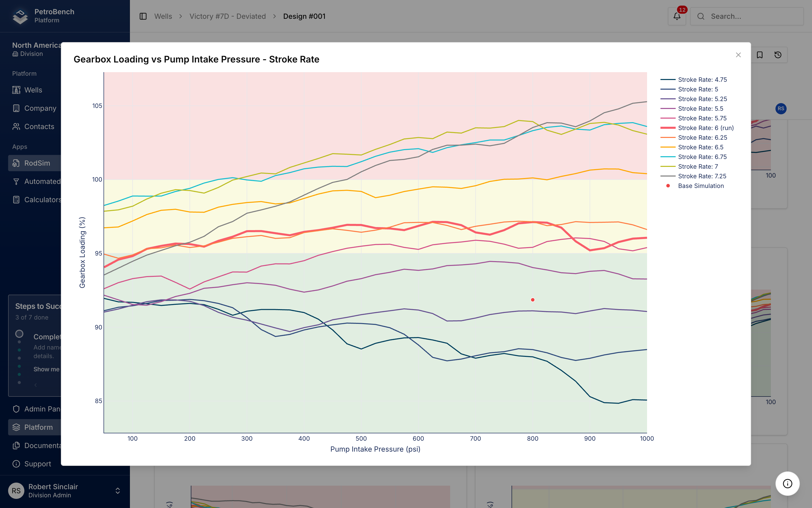
Task: Click the red Base Simulation data point
Action: coord(533,300)
